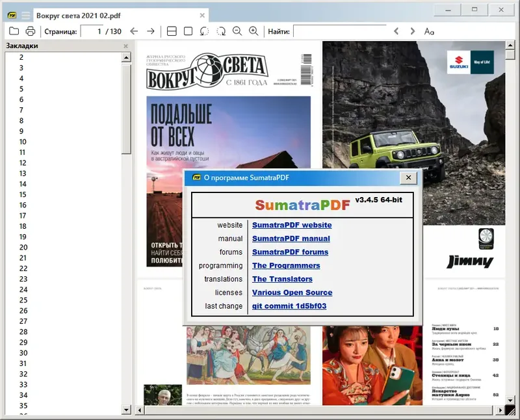
Task: Select bookmark 2
Action: click(x=21, y=57)
